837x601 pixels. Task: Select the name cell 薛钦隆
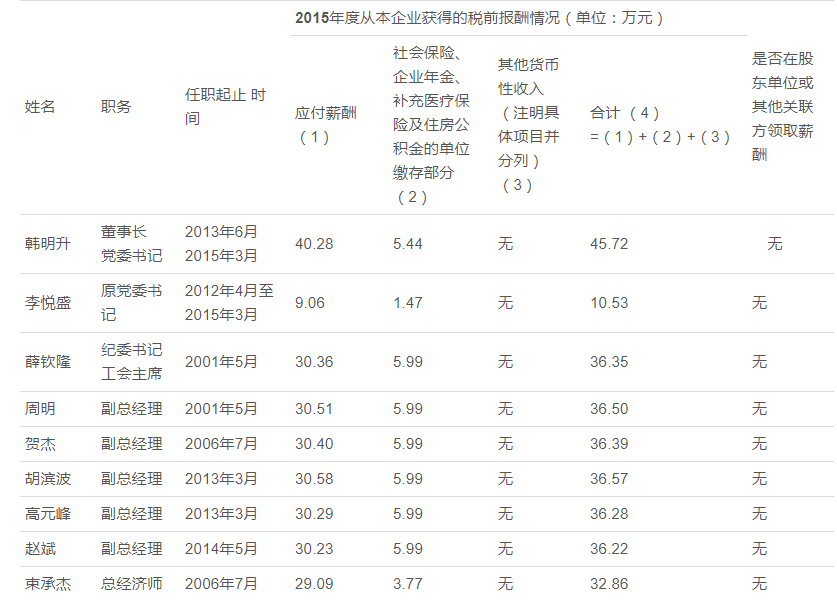48,362
